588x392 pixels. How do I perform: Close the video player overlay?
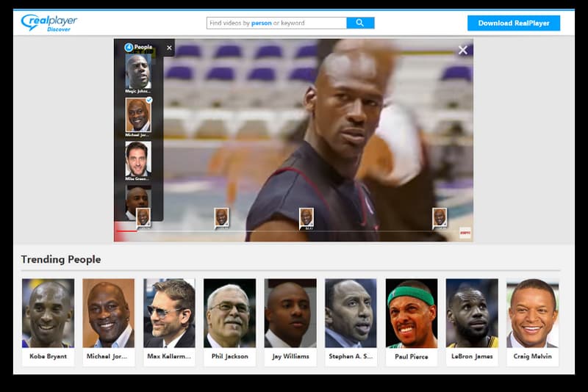coord(462,50)
